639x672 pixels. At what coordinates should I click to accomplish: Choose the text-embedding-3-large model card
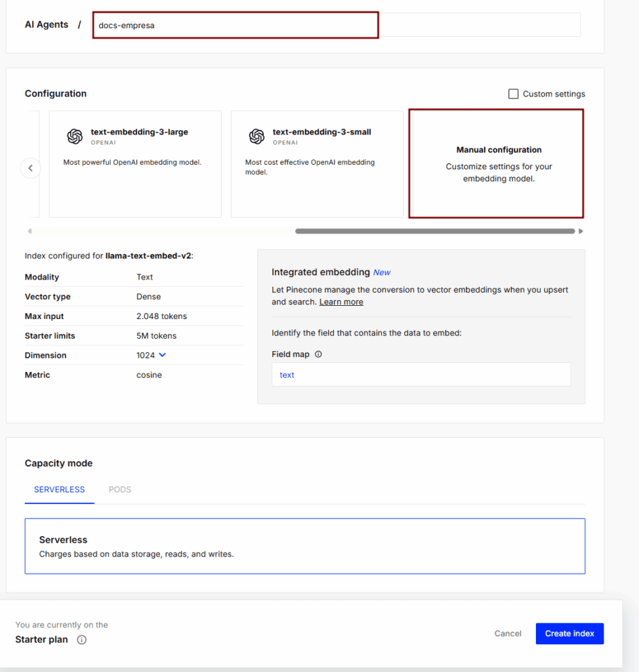[x=135, y=164]
